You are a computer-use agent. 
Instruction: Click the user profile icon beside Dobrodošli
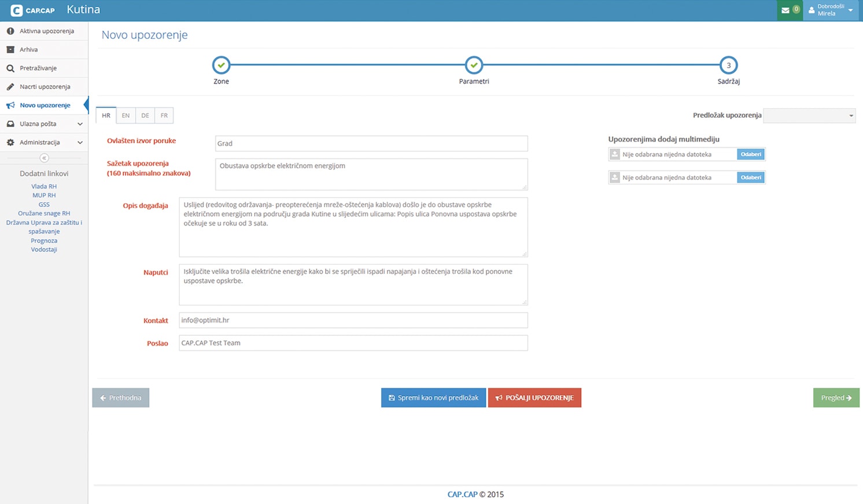(x=812, y=10)
